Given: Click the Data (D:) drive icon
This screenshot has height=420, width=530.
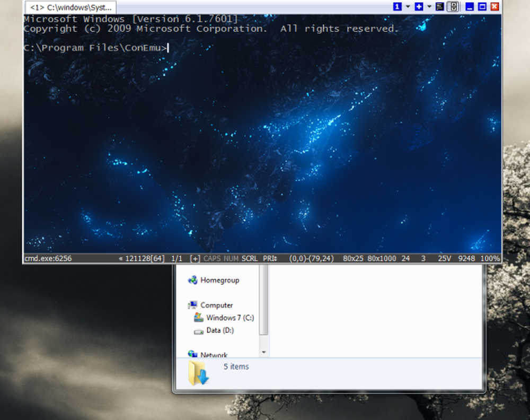Looking at the screenshot, I should click(x=199, y=331).
